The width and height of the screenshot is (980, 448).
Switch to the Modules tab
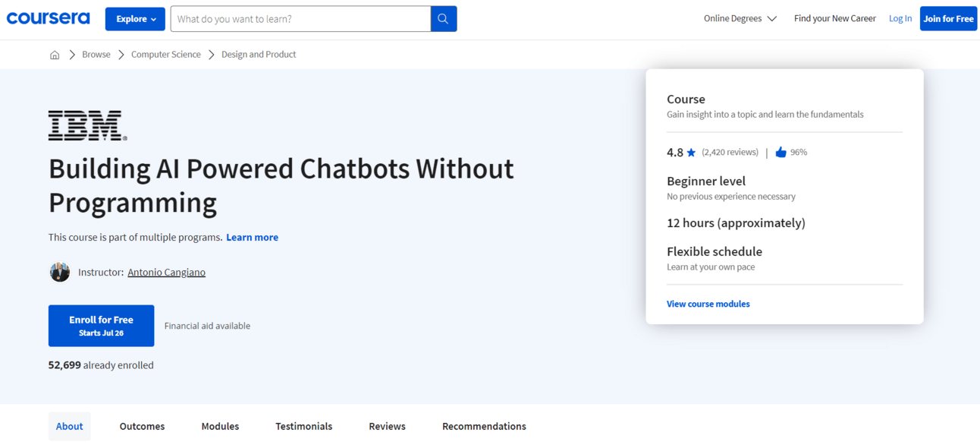coord(220,427)
